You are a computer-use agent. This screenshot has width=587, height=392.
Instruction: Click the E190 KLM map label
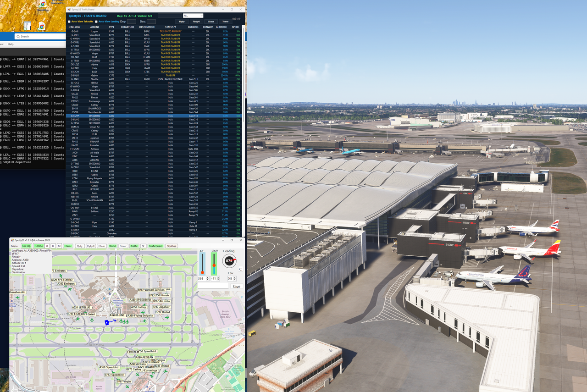[x=133, y=352]
